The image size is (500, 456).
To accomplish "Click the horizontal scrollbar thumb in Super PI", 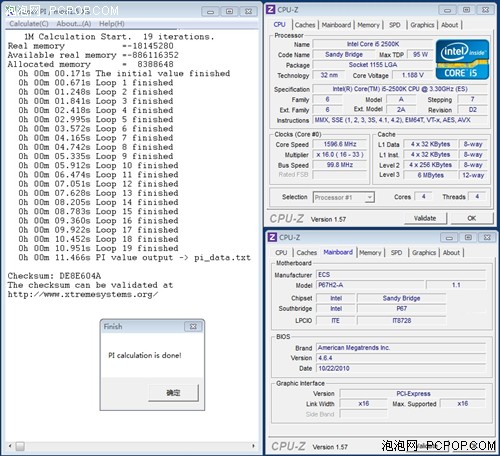I will 20,446.
